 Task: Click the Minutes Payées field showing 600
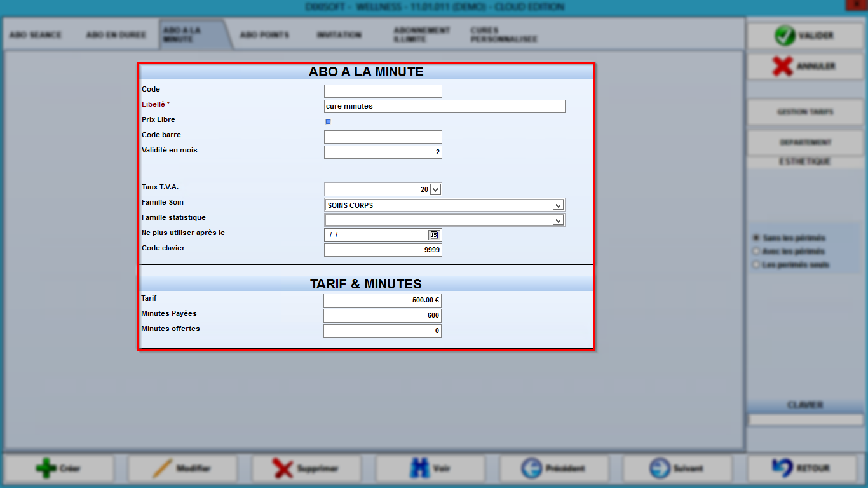point(383,315)
